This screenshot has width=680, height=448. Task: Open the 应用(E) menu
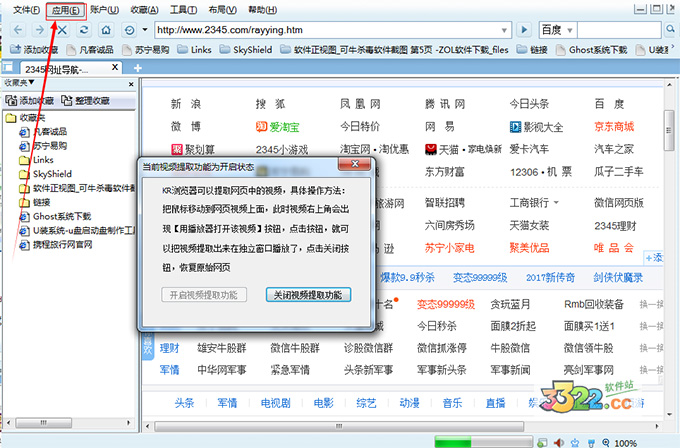pos(66,10)
